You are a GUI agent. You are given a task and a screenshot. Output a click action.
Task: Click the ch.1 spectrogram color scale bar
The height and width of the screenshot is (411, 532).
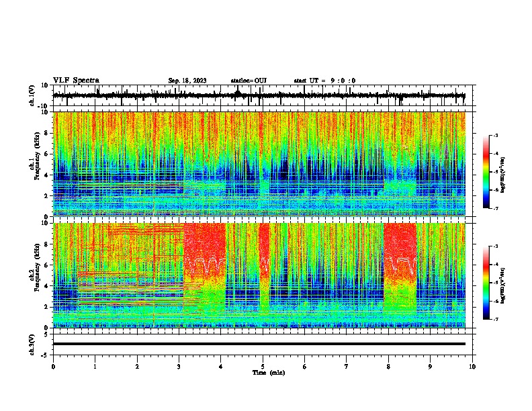[x=486, y=172]
